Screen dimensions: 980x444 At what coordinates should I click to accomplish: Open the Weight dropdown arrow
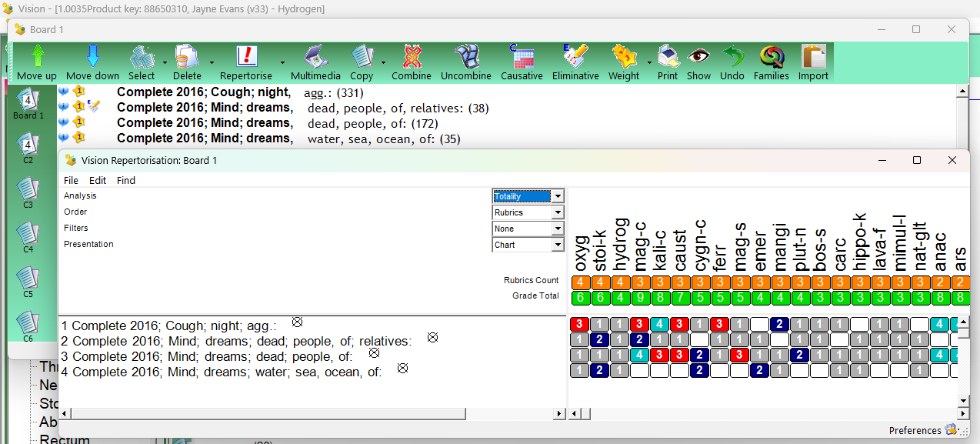click(x=649, y=62)
